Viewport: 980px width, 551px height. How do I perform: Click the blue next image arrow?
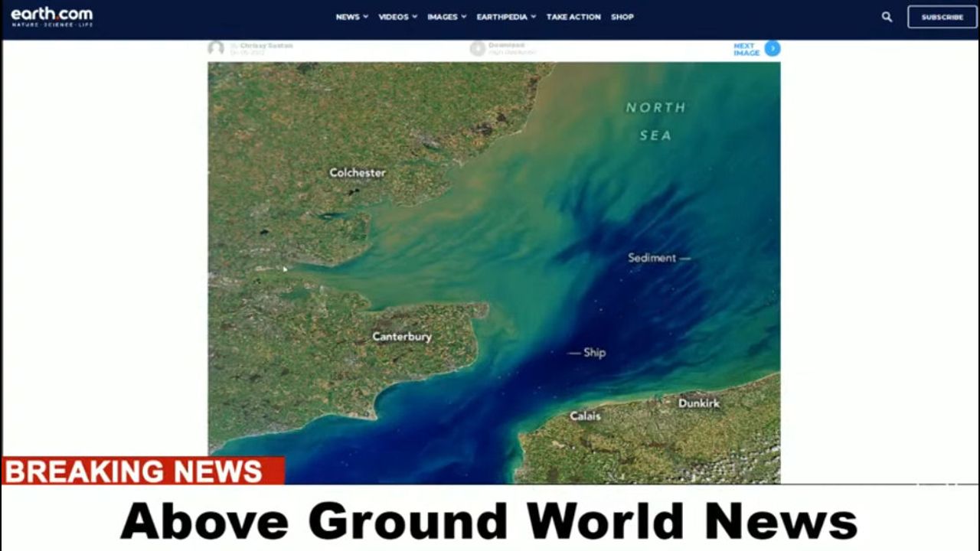773,49
